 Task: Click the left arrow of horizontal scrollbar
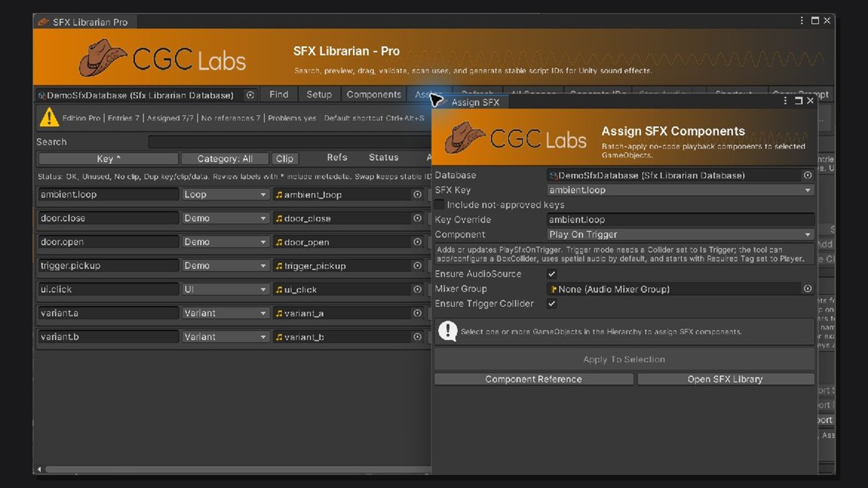pyautogui.click(x=39, y=470)
